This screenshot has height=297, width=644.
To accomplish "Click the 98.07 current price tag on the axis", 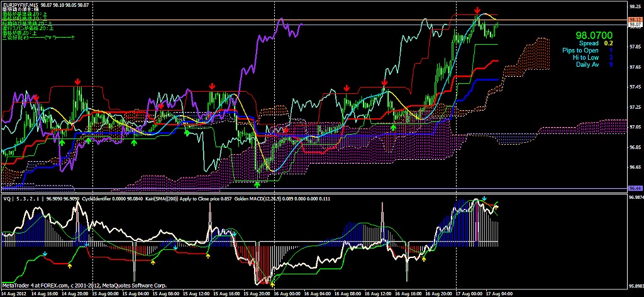I will tap(635, 25).
